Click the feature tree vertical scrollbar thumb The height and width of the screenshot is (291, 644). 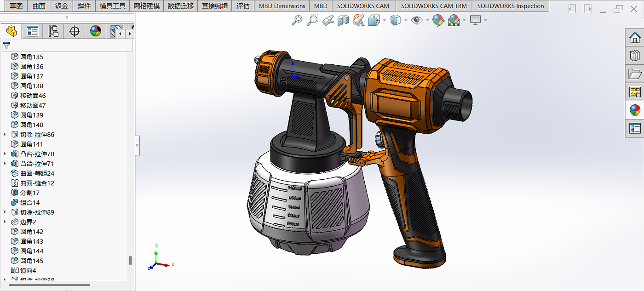[130, 260]
